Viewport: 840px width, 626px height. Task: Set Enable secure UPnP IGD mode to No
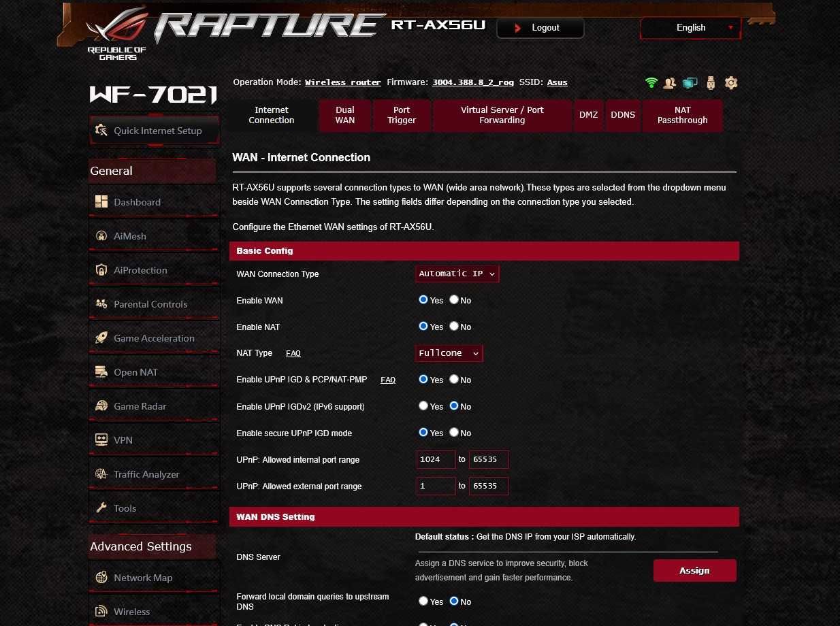tap(454, 432)
